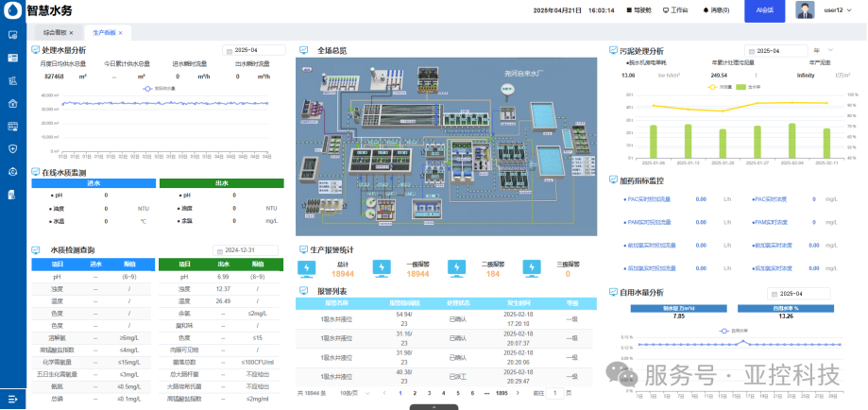The width and height of the screenshot is (868, 410).
Task: Expand the sidebar using bottom-left menu icon
Action: pos(13,399)
